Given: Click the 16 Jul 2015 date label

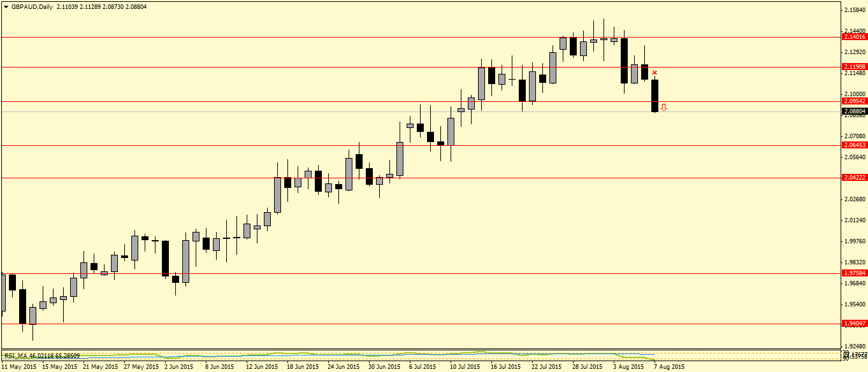Looking at the screenshot, I should pos(506,367).
